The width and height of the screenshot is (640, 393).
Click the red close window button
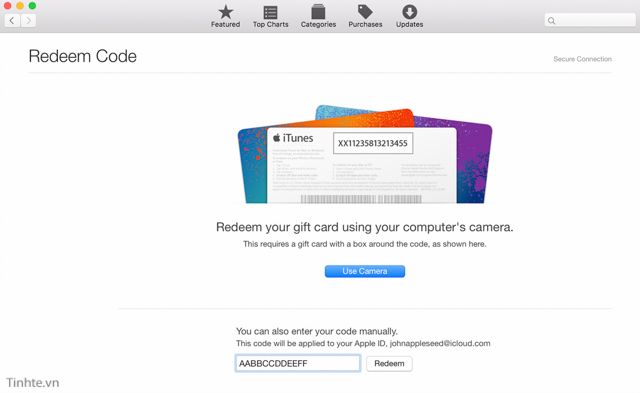pyautogui.click(x=7, y=6)
